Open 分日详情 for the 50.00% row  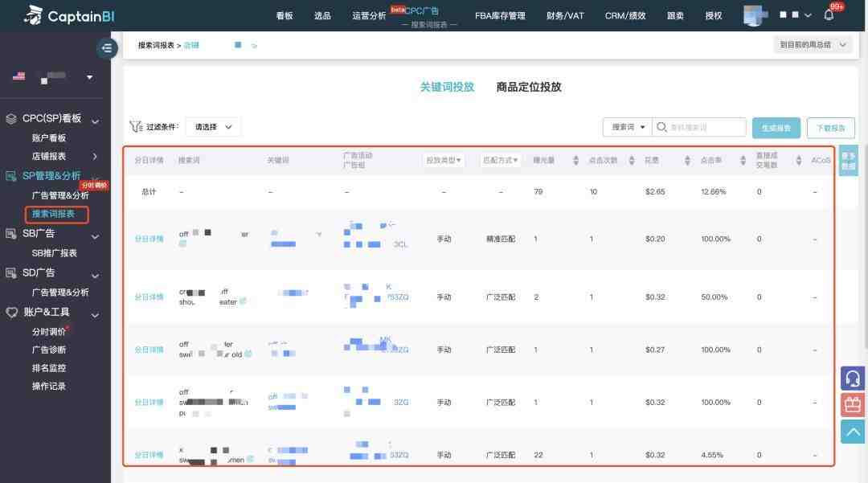[149, 297]
